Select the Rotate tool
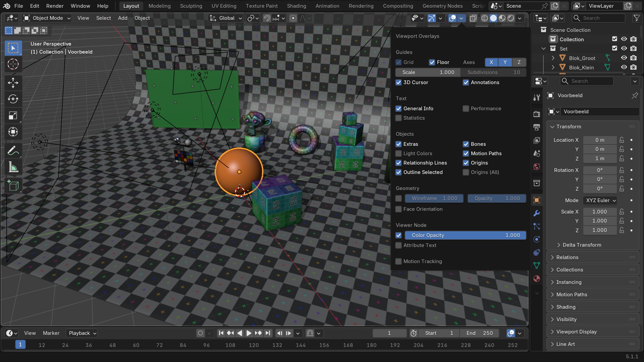The image size is (644, 362). (x=13, y=99)
